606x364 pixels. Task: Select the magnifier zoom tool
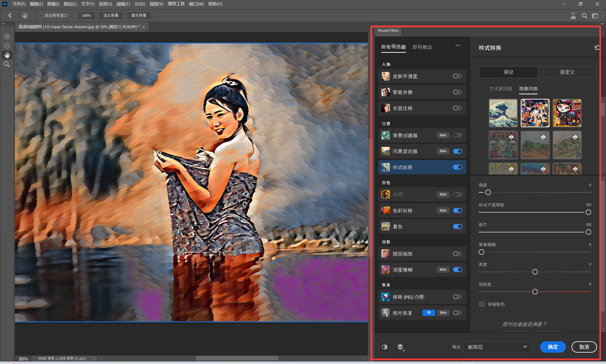coord(7,65)
